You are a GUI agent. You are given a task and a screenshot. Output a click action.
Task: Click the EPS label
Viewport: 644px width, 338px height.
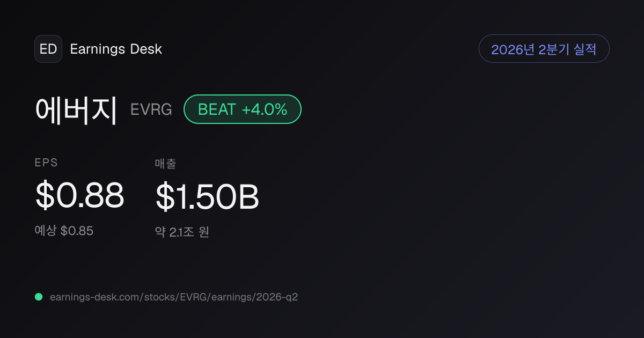(x=46, y=163)
